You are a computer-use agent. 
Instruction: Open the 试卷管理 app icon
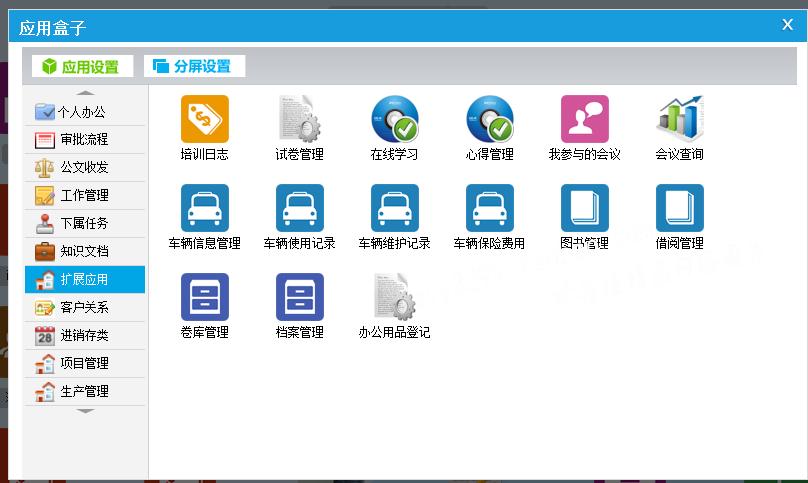[299, 120]
